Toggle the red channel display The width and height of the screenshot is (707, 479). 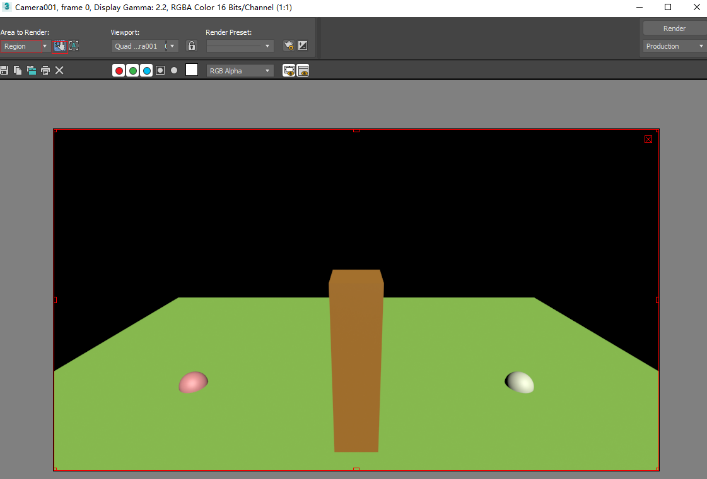[119, 71]
